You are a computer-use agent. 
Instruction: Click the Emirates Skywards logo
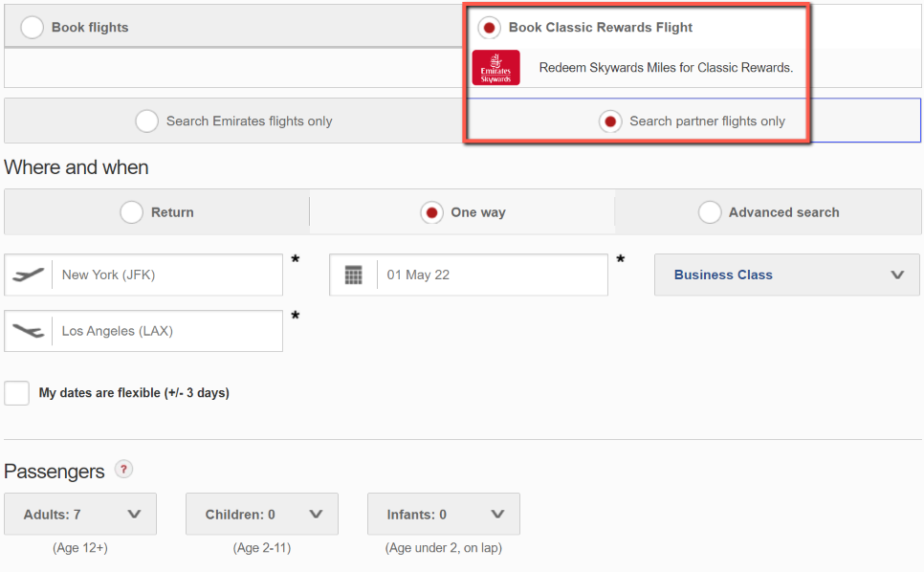point(496,68)
